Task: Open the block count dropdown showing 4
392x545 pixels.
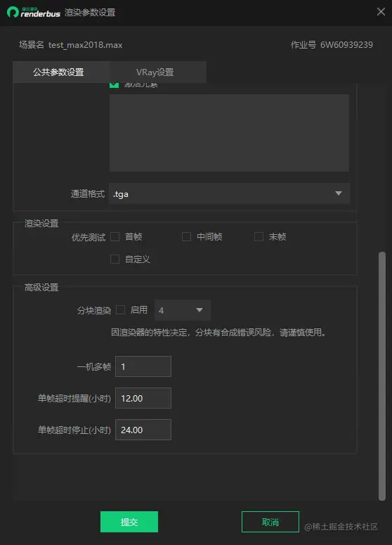Action: tap(183, 310)
